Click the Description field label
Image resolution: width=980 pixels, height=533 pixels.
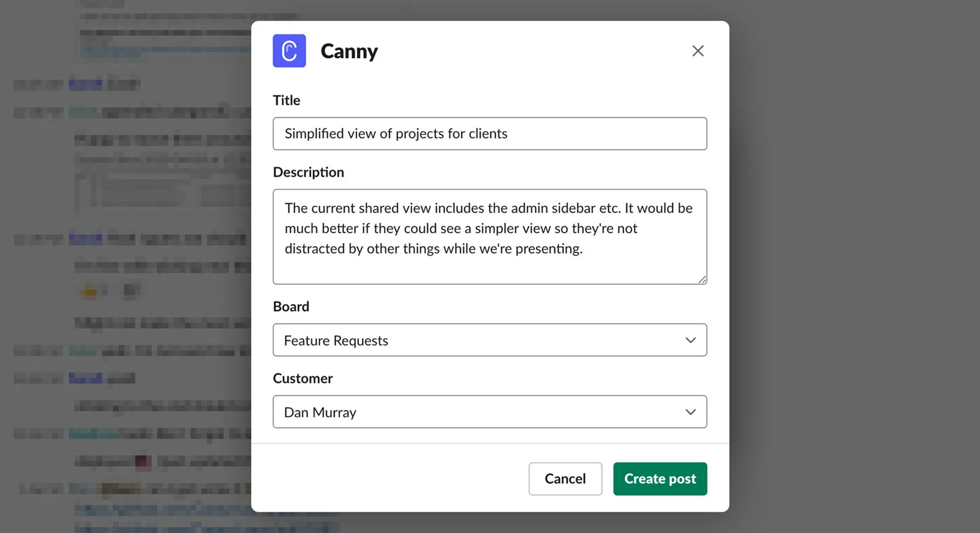(x=308, y=172)
